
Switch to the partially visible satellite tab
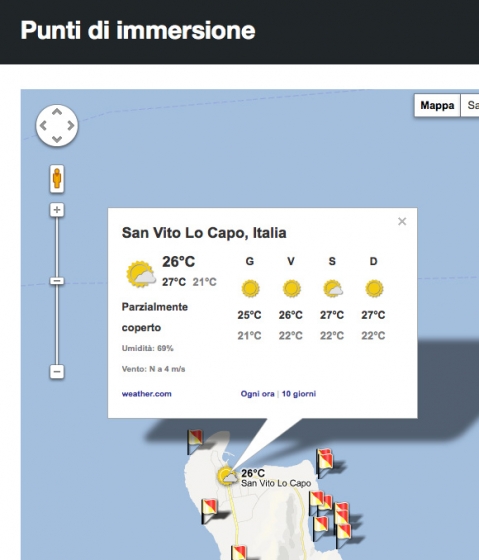(x=470, y=105)
